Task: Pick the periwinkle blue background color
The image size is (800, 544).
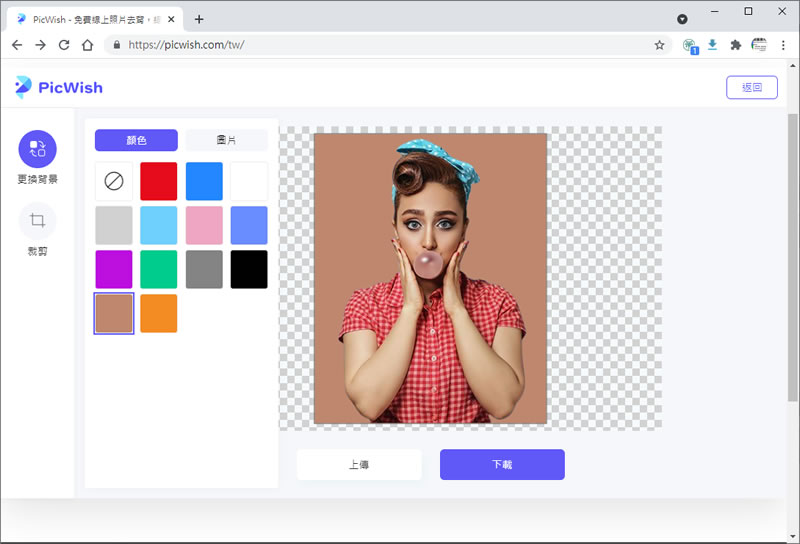Action: pyautogui.click(x=249, y=225)
